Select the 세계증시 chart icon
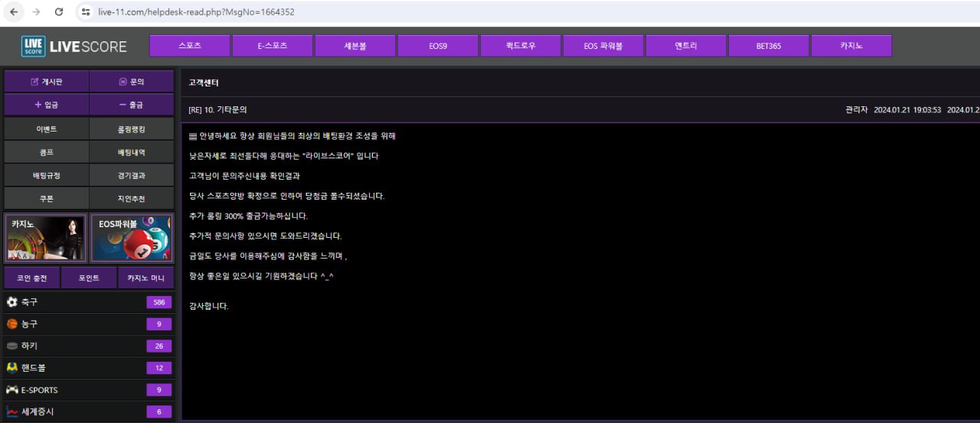980x423 pixels. (x=11, y=412)
